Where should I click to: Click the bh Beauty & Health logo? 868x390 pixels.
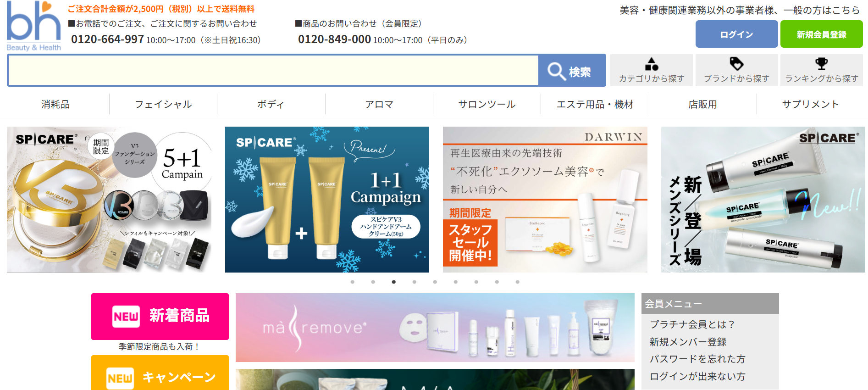pyautogui.click(x=33, y=26)
